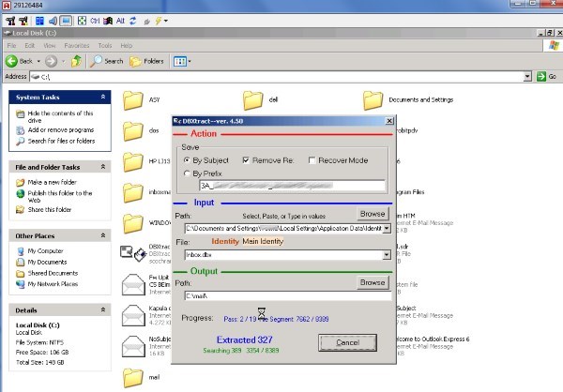Select the DBXtract program icon in file list
The width and height of the screenshot is (563, 392).
tap(133, 253)
